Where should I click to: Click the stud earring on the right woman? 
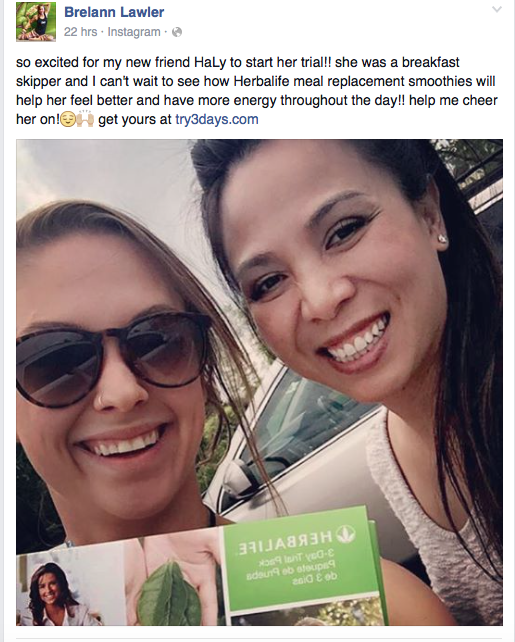442,238
